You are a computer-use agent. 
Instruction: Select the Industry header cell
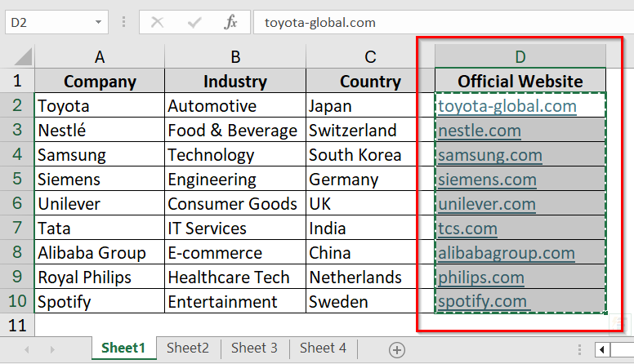(x=235, y=81)
